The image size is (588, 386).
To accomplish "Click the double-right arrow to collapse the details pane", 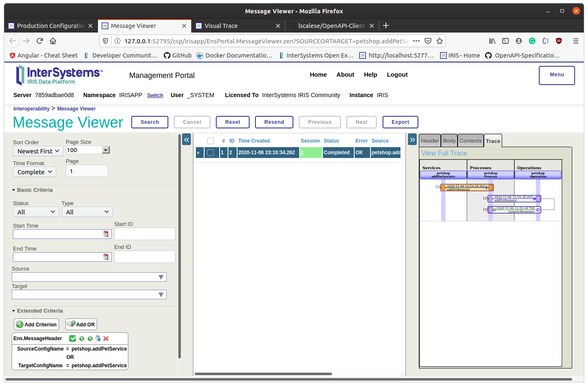I will click(x=413, y=140).
